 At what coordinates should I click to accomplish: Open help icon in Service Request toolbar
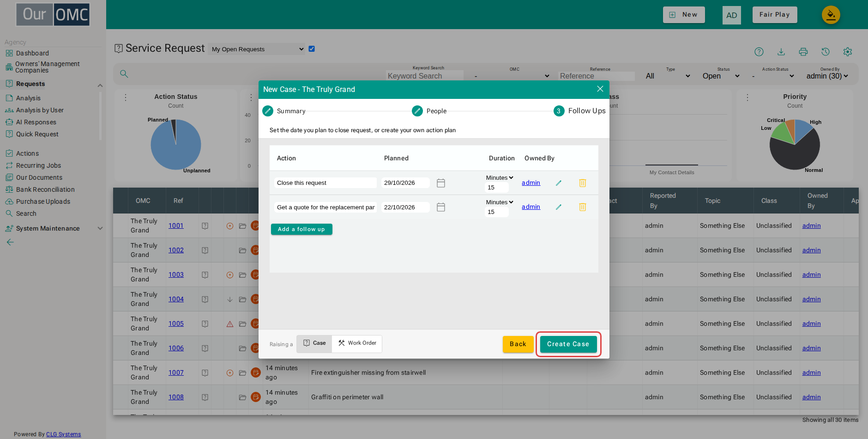759,52
